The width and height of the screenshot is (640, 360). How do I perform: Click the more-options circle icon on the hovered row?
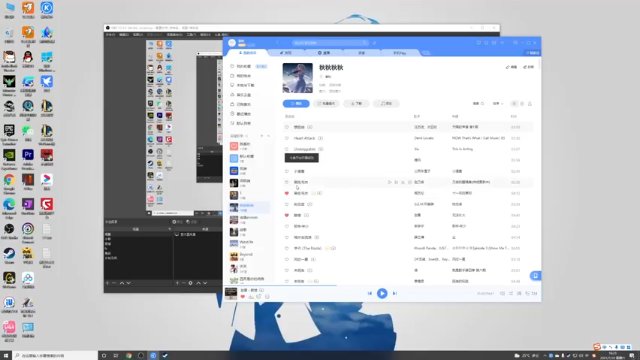410,182
